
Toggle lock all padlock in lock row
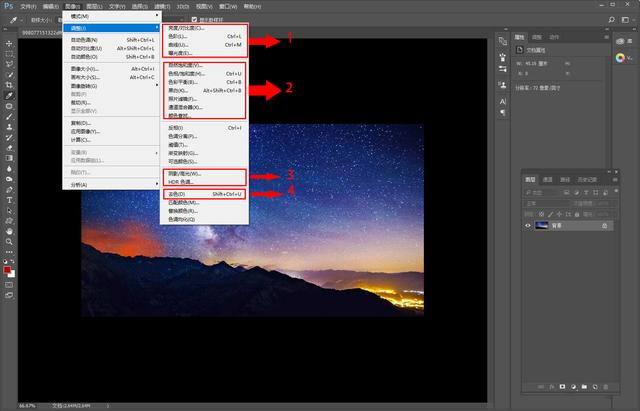click(577, 214)
